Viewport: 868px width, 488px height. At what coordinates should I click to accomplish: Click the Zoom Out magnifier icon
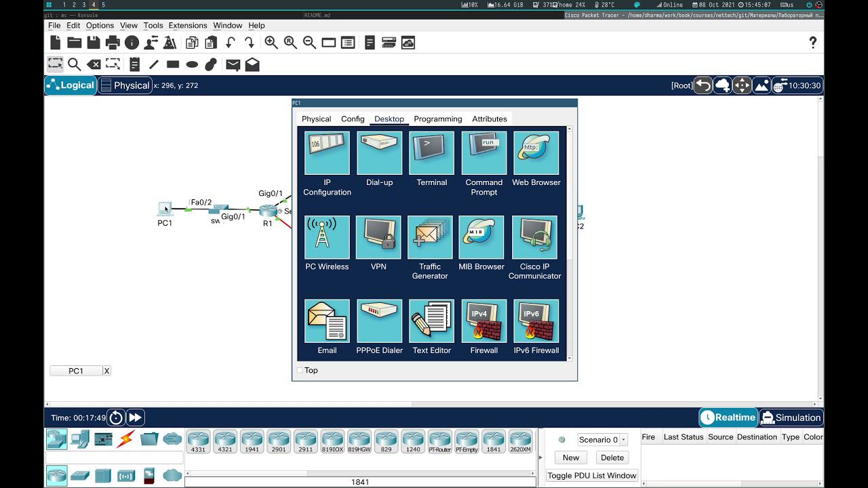click(x=309, y=43)
